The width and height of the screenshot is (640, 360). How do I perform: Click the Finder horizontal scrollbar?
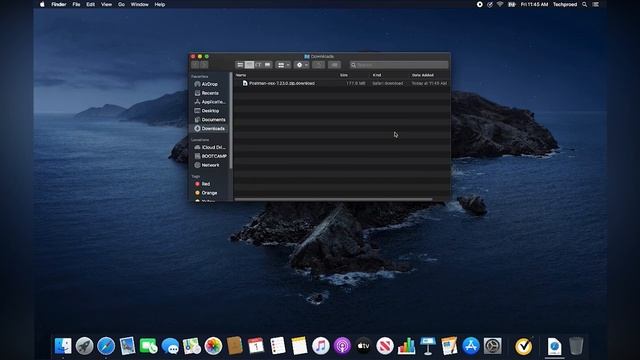tap(333, 199)
